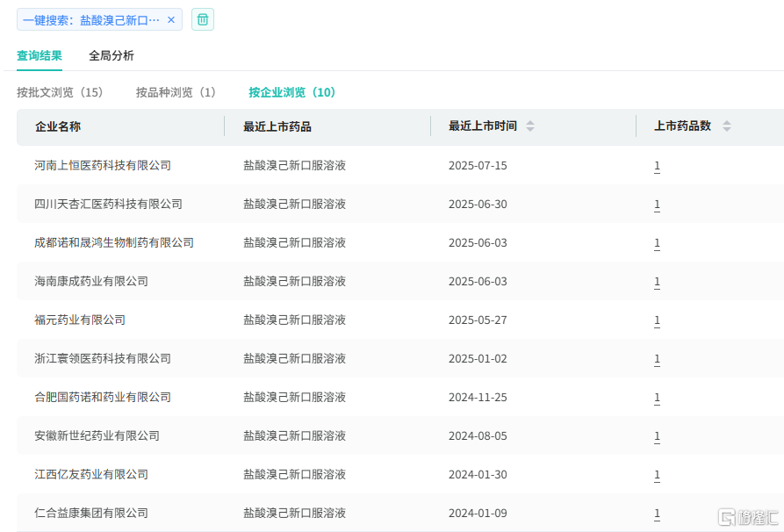Click date cell 2024-01-30

[478, 475]
